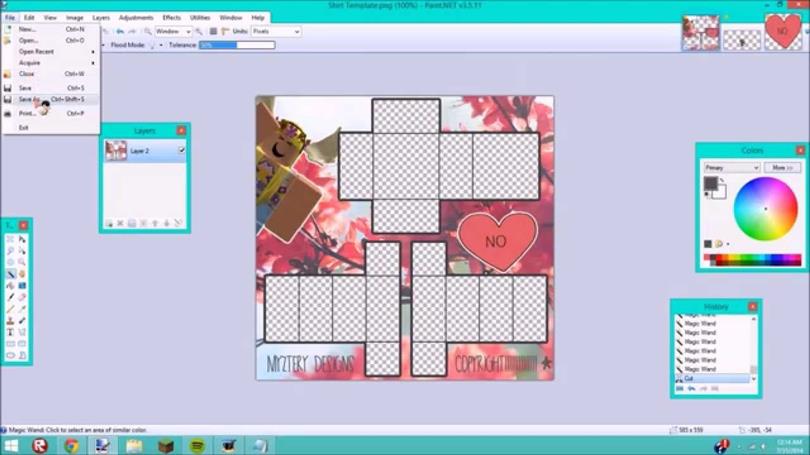Viewport: 810px width, 455px height.
Task: Click the primary color dark swatch
Action: coord(711,183)
